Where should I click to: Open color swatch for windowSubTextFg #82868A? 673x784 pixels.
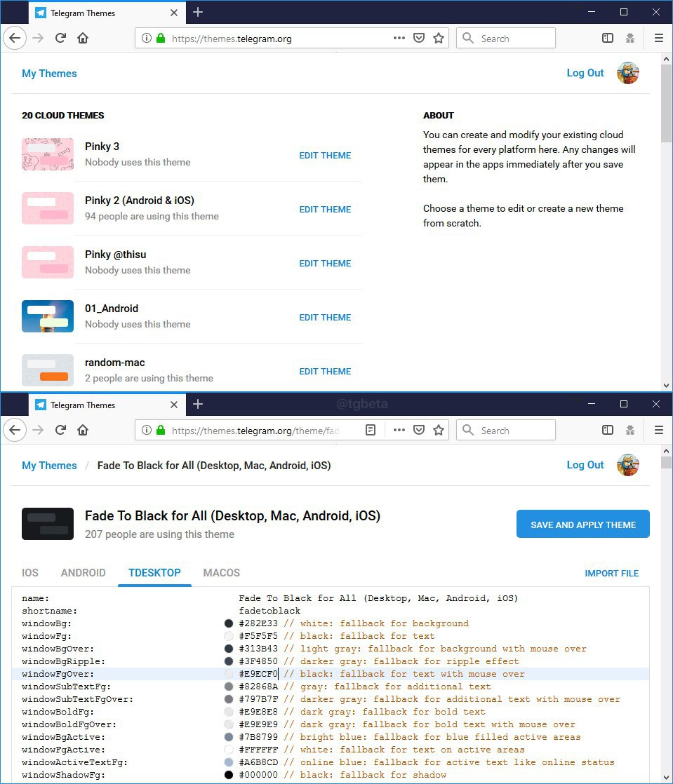click(229, 687)
